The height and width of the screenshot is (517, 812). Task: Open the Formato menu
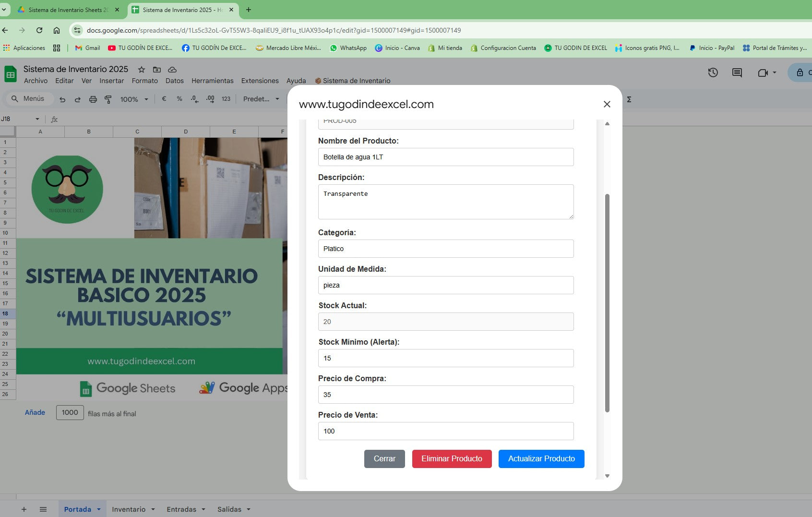[144, 81]
